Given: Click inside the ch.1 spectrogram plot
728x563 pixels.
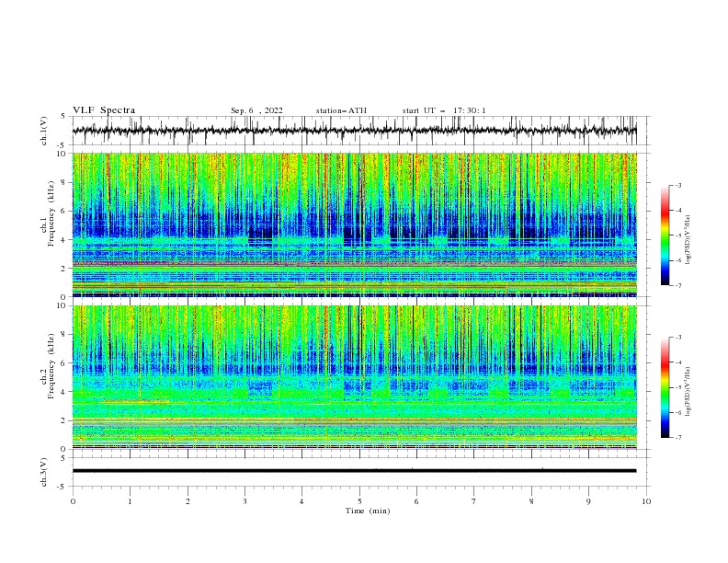Looking at the screenshot, I should pos(354,224).
